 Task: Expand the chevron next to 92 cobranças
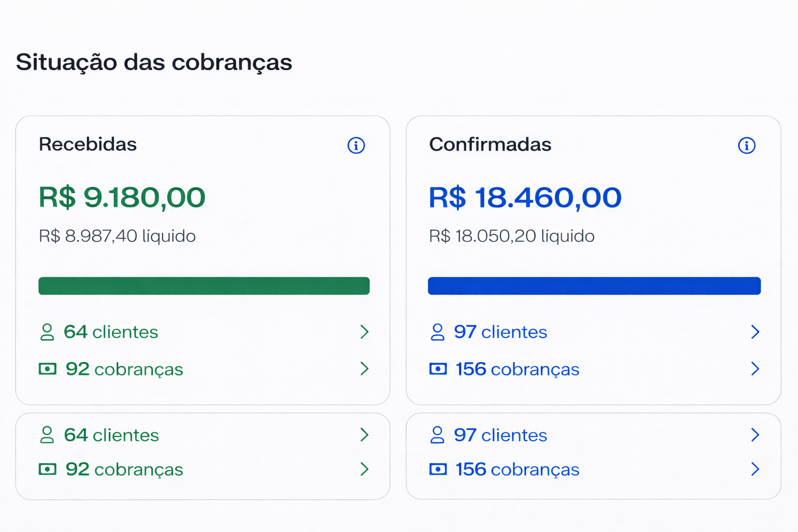[x=365, y=369]
